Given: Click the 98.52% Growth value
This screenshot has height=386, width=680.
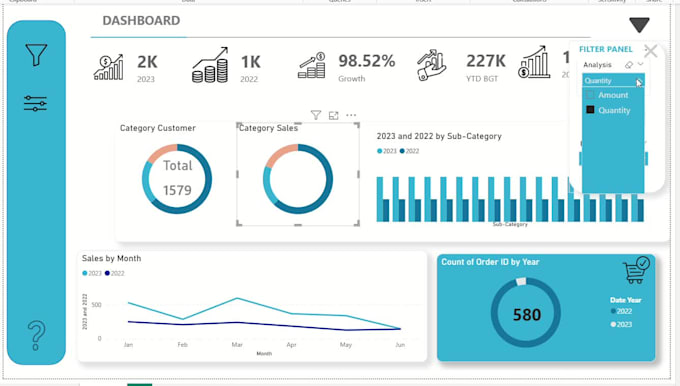Looking at the screenshot, I should tap(366, 61).
